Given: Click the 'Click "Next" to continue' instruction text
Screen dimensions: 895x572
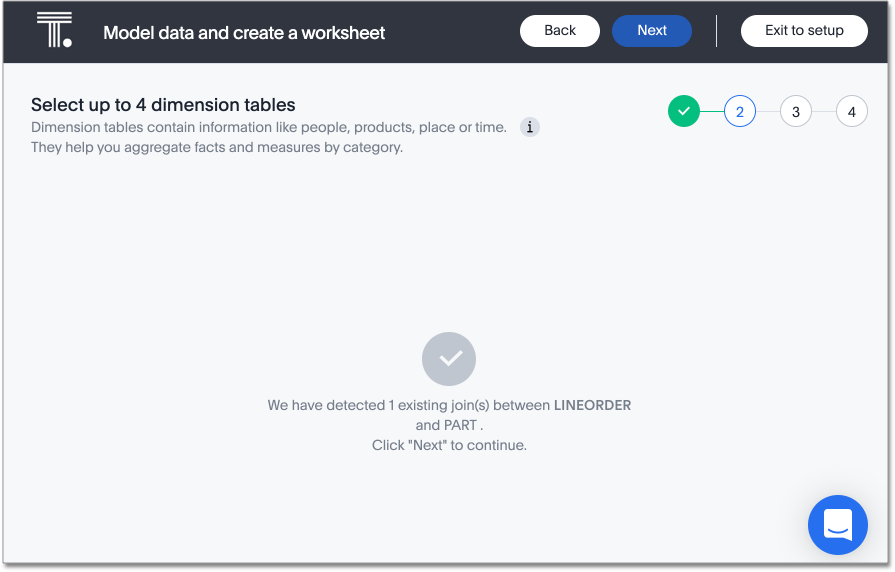Looking at the screenshot, I should pos(449,445).
